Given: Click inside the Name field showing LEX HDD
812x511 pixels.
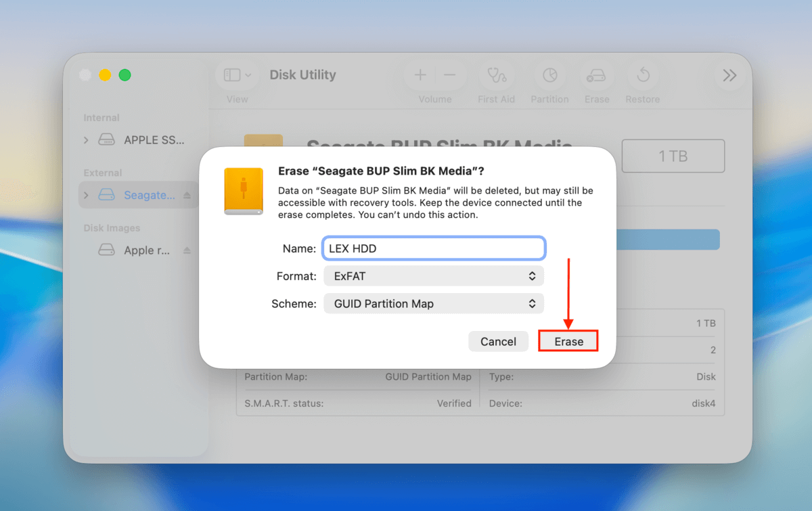Looking at the screenshot, I should coord(433,248).
